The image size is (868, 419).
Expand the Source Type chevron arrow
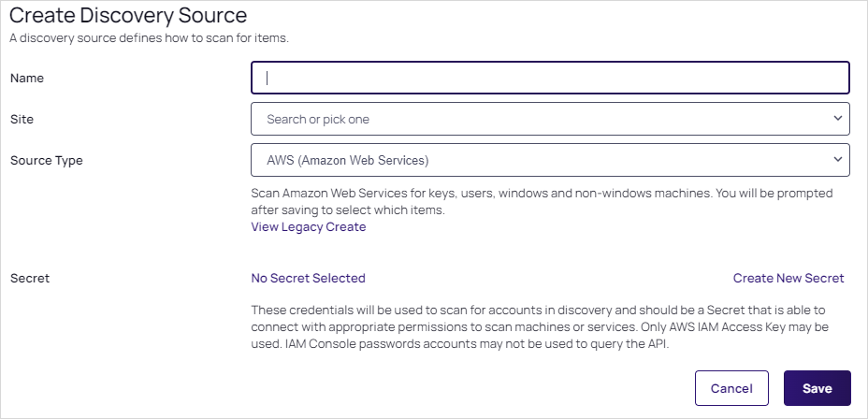pyautogui.click(x=837, y=160)
